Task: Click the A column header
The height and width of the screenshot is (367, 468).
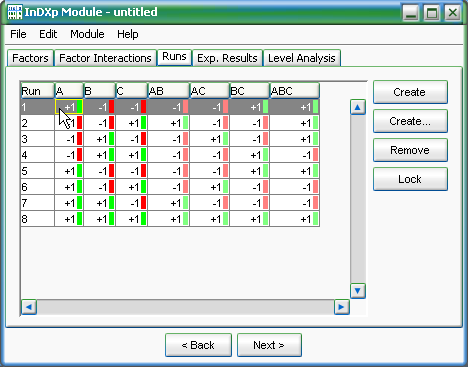Action: pos(69,91)
